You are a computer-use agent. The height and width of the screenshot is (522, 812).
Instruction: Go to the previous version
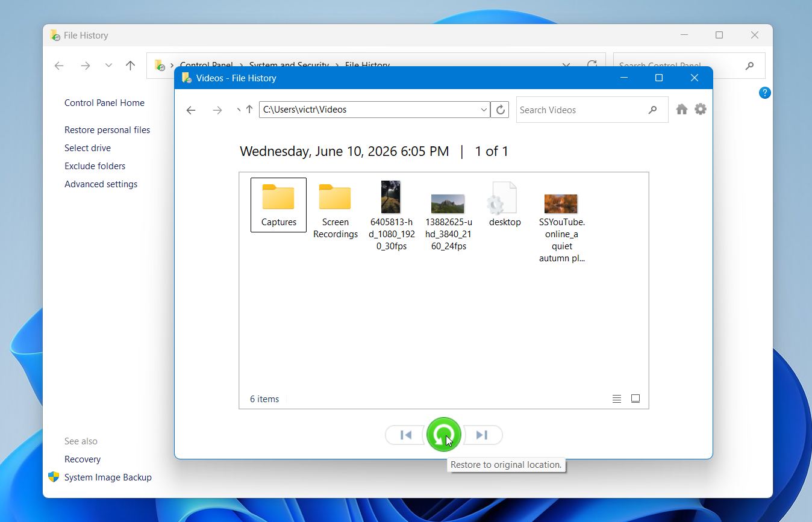point(405,435)
